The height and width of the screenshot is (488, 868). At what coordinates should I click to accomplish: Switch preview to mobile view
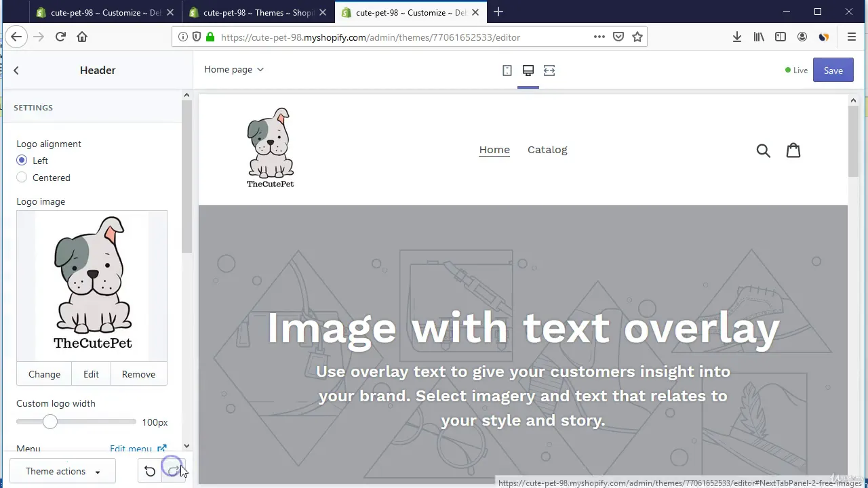[x=507, y=70]
